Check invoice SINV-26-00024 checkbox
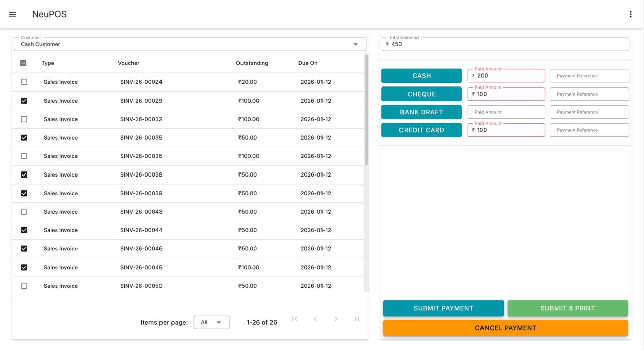The width and height of the screenshot is (644, 350). (24, 82)
